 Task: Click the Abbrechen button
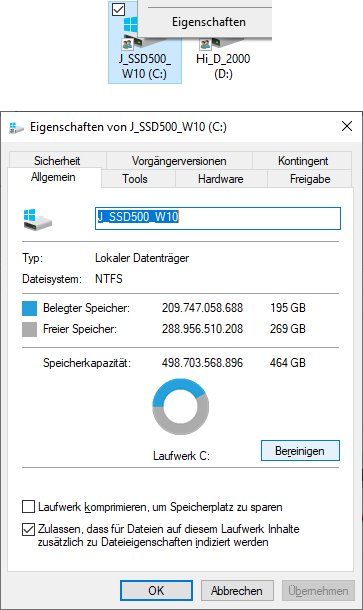click(x=237, y=591)
